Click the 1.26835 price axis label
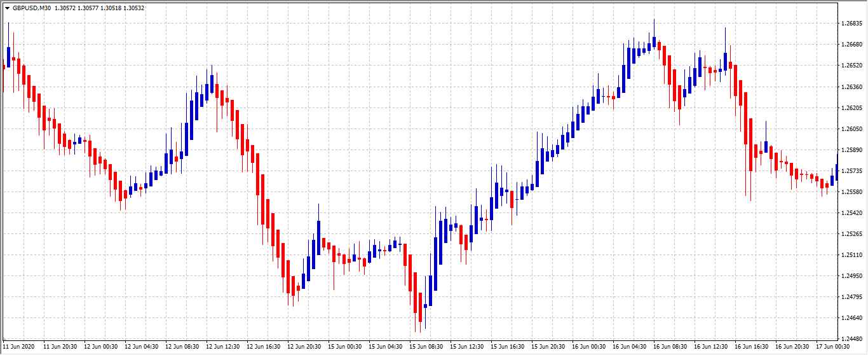 tap(850, 24)
